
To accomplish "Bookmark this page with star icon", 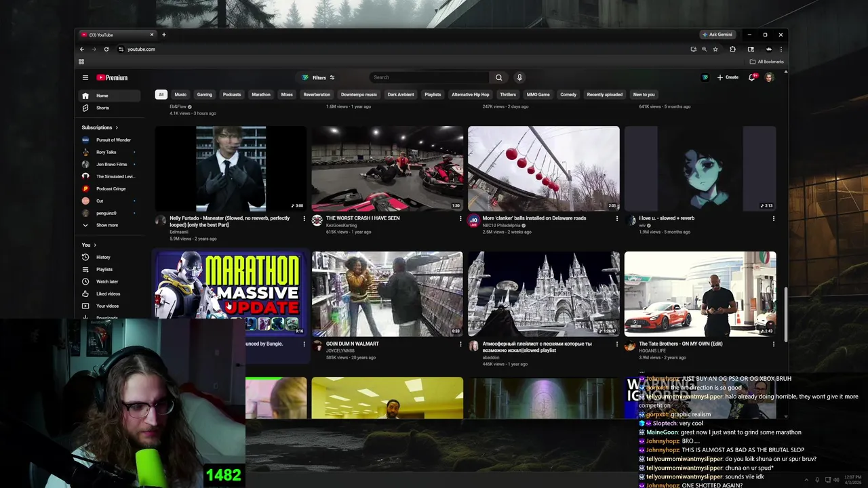I will tap(715, 49).
